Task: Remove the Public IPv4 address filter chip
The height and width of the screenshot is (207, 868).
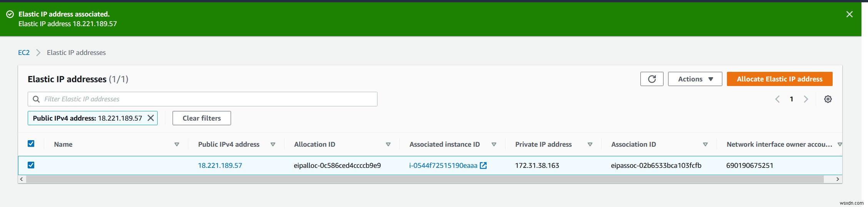Action: pyautogui.click(x=151, y=118)
